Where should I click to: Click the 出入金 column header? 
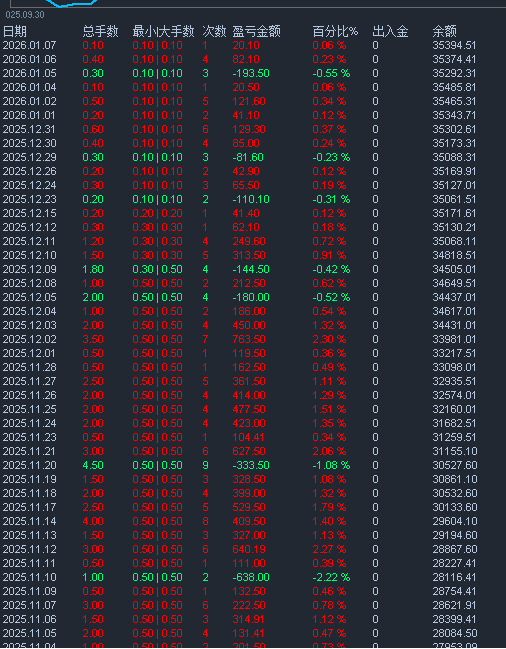pyautogui.click(x=390, y=31)
